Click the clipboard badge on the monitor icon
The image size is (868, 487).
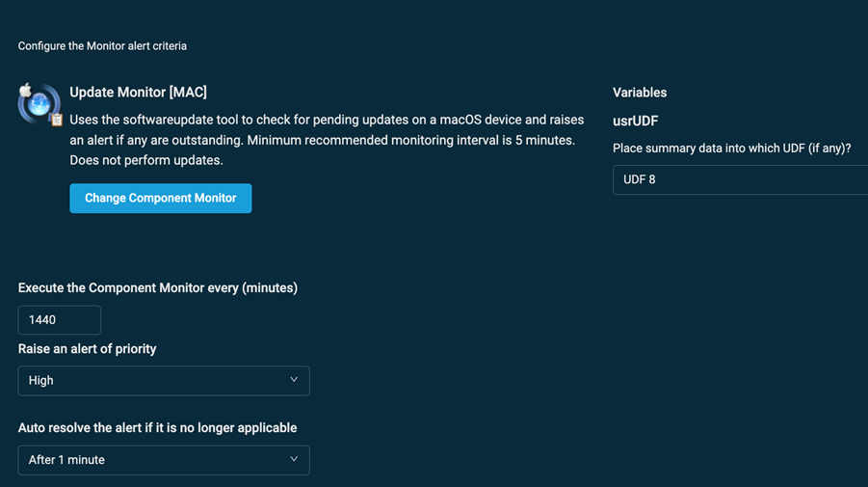coord(57,120)
